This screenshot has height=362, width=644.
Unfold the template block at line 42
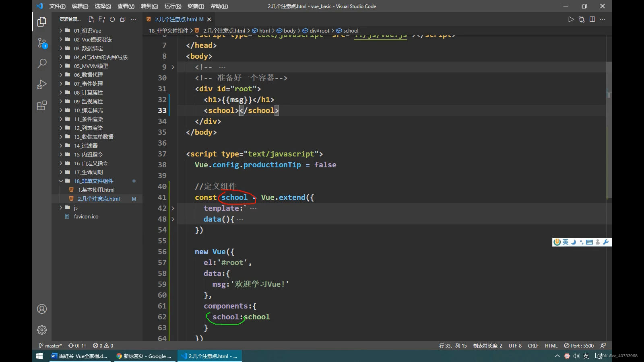click(173, 208)
